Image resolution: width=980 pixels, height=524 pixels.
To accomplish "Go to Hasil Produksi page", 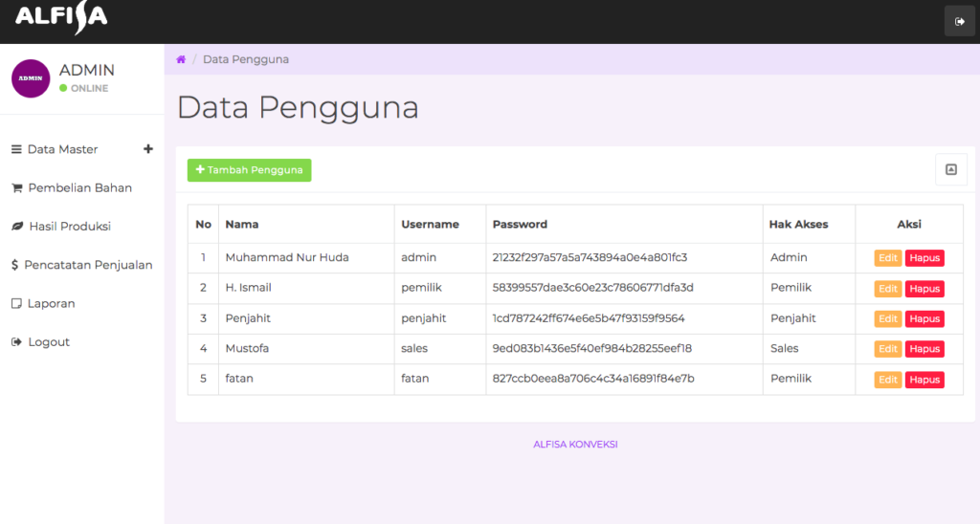I will 70,227.
